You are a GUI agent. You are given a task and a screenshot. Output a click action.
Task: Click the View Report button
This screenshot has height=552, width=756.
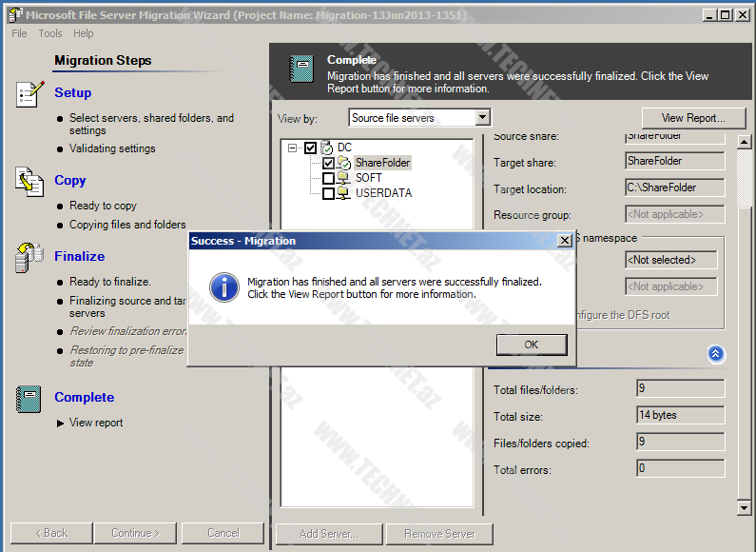pyautogui.click(x=692, y=118)
